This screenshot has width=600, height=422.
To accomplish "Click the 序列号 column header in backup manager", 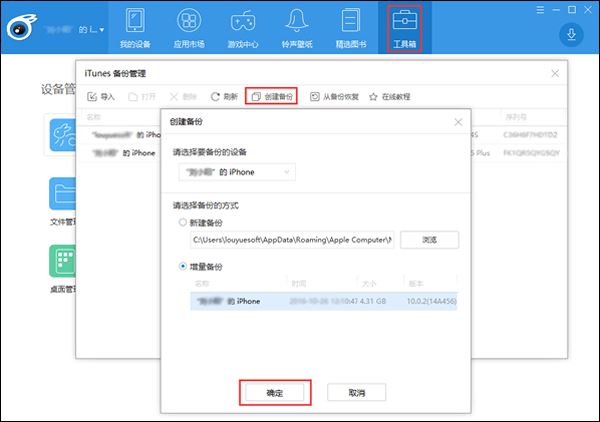I will pyautogui.click(x=515, y=117).
